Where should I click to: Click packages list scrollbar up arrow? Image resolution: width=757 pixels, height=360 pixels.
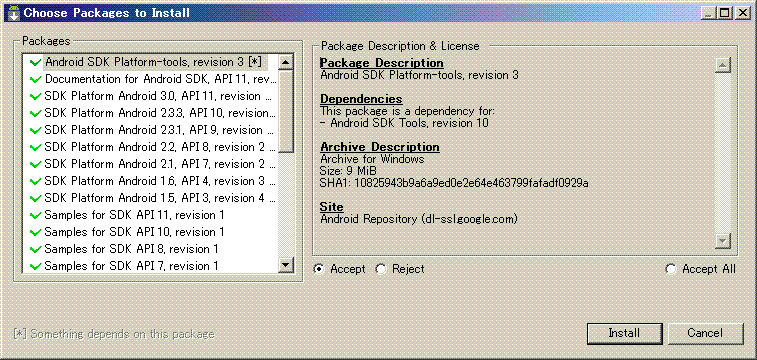tap(286, 63)
